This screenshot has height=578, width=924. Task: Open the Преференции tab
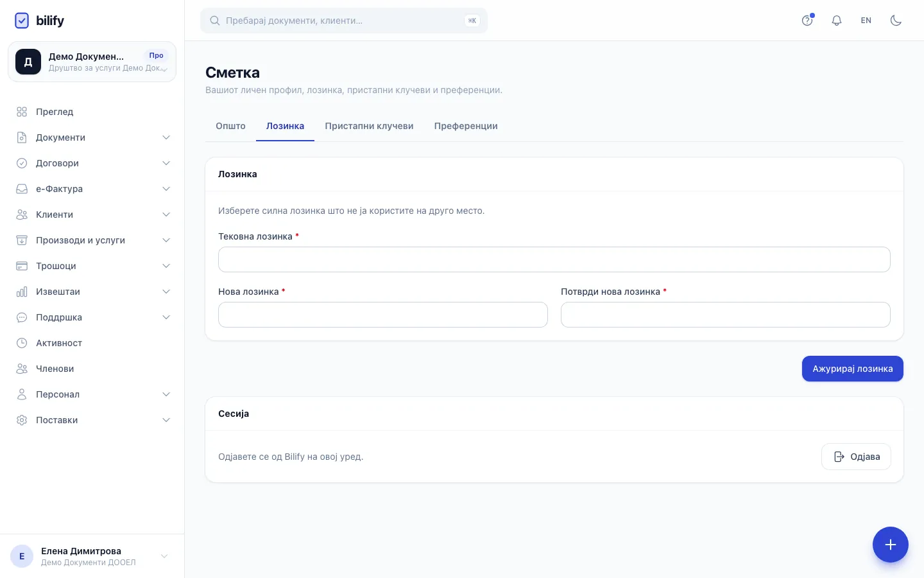466,126
